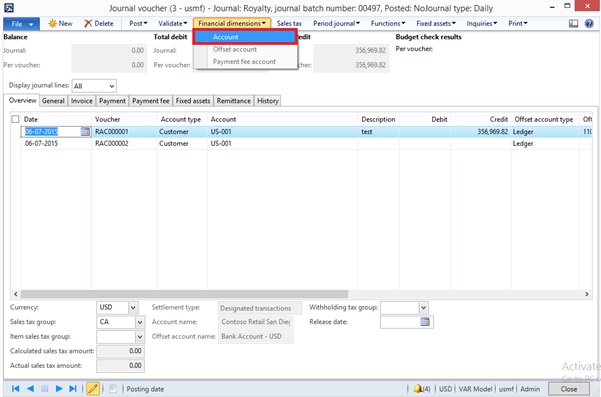This screenshot has width=601, height=397.
Task: Switch to the History tab
Action: tap(268, 101)
